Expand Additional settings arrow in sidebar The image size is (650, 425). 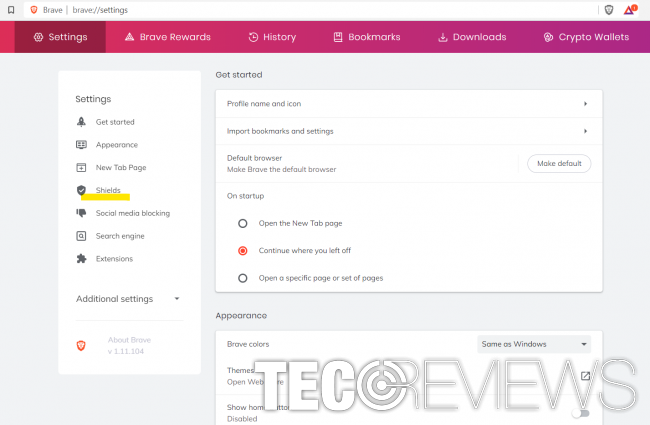click(177, 299)
